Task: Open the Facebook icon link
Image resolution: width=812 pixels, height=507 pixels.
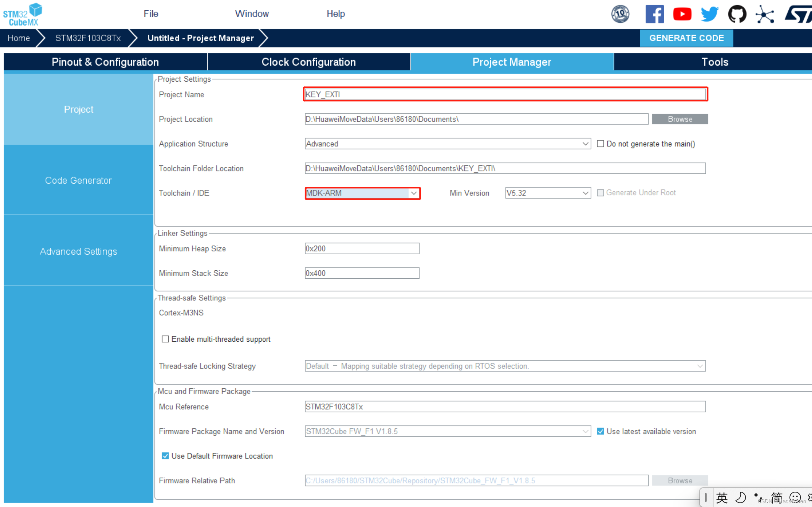Action: pos(654,15)
